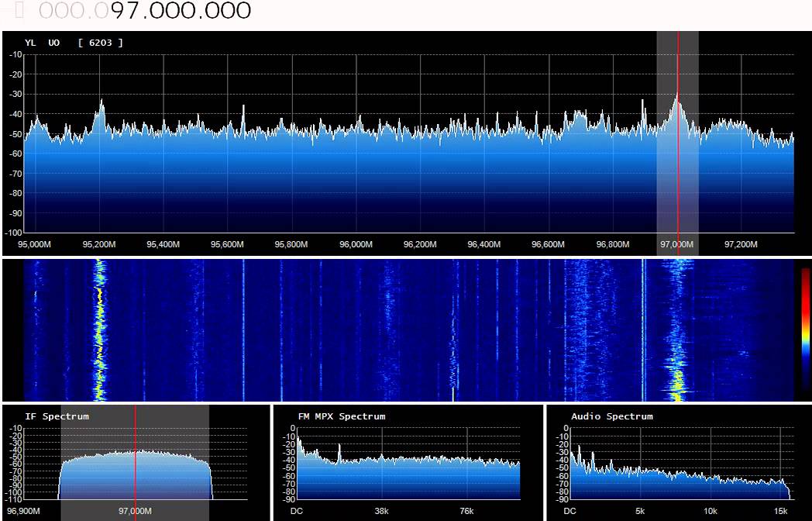Click the 'FM MPX Spectrum' panel title

click(x=342, y=416)
